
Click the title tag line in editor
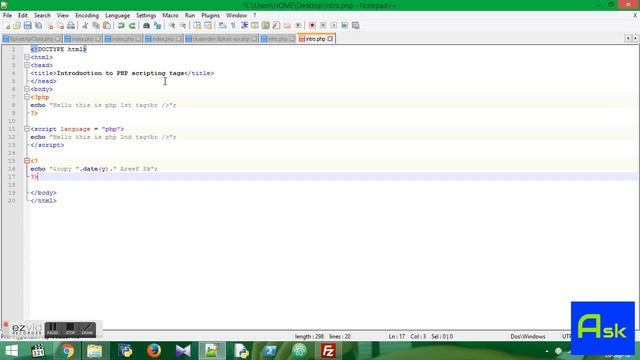[x=122, y=73]
